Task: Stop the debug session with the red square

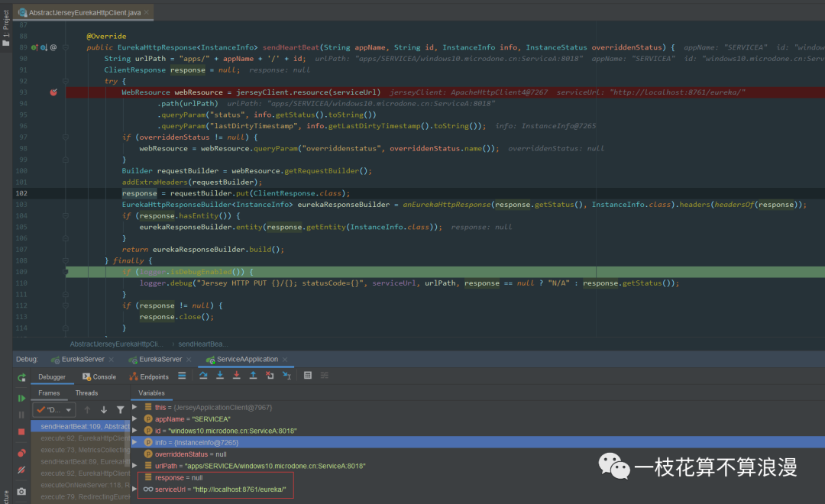Action: tap(21, 432)
